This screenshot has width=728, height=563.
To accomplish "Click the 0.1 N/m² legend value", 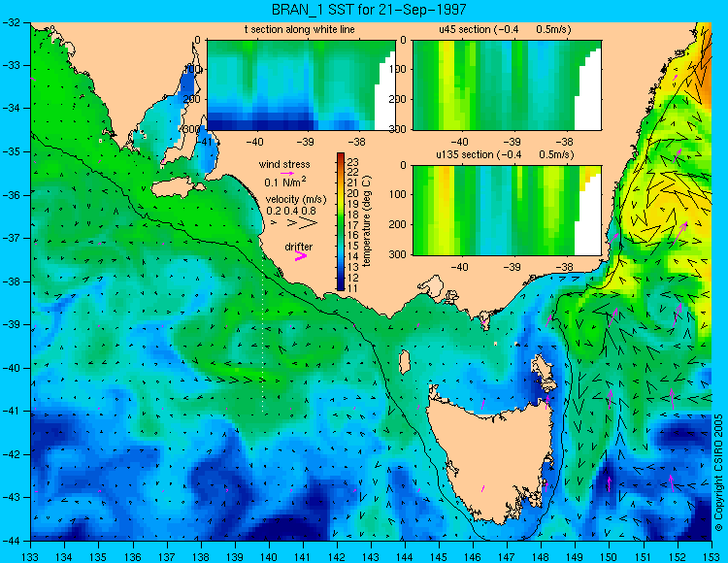I will [x=285, y=182].
